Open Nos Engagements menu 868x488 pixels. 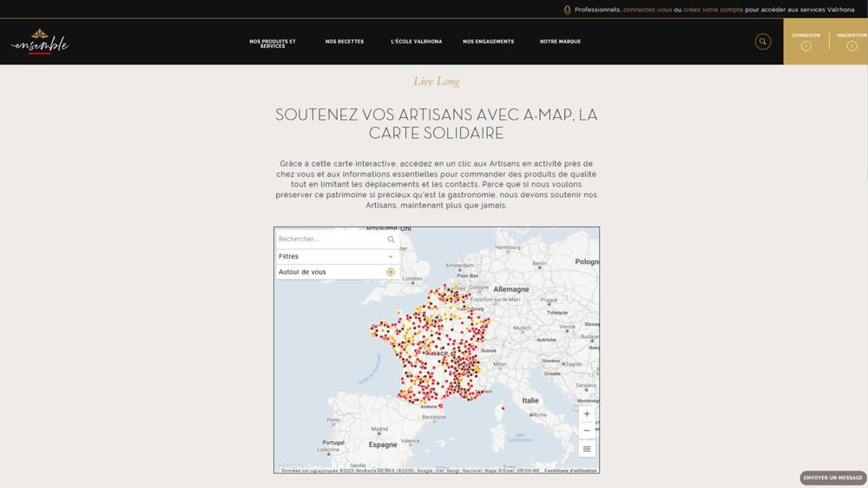coord(488,42)
